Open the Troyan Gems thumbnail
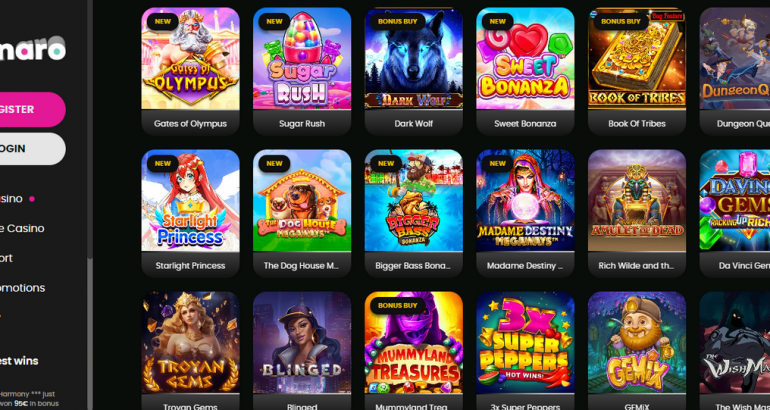770x410 pixels. click(x=190, y=351)
